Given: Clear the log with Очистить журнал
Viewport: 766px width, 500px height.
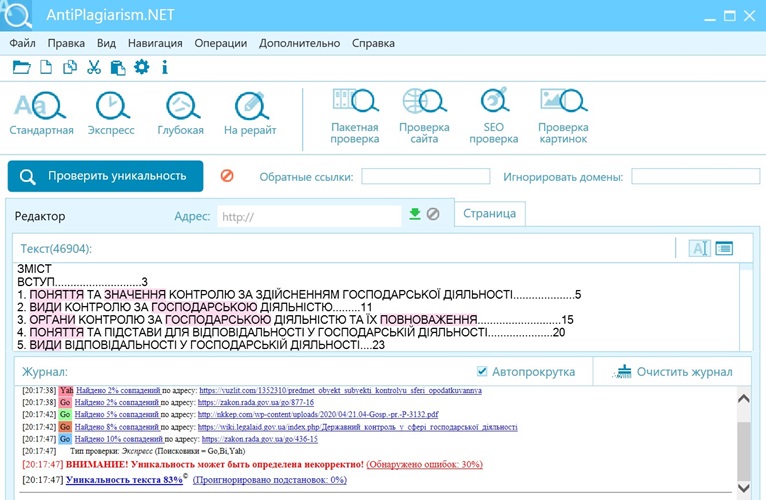Looking at the screenshot, I should 673,372.
